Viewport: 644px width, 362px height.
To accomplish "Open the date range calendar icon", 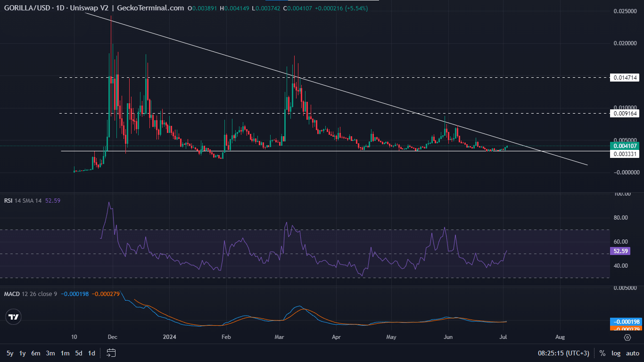I will tap(111, 353).
